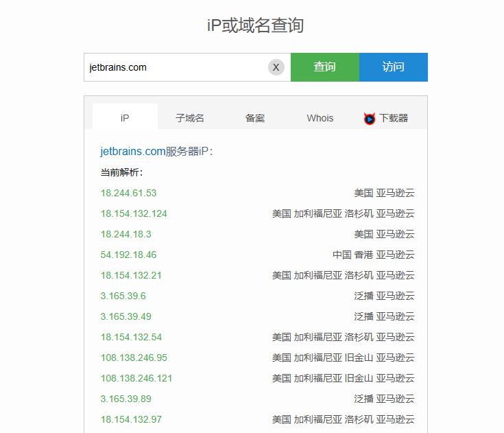Open the jetbrains.com link in results heading
This screenshot has width=504, height=433.
pos(133,151)
